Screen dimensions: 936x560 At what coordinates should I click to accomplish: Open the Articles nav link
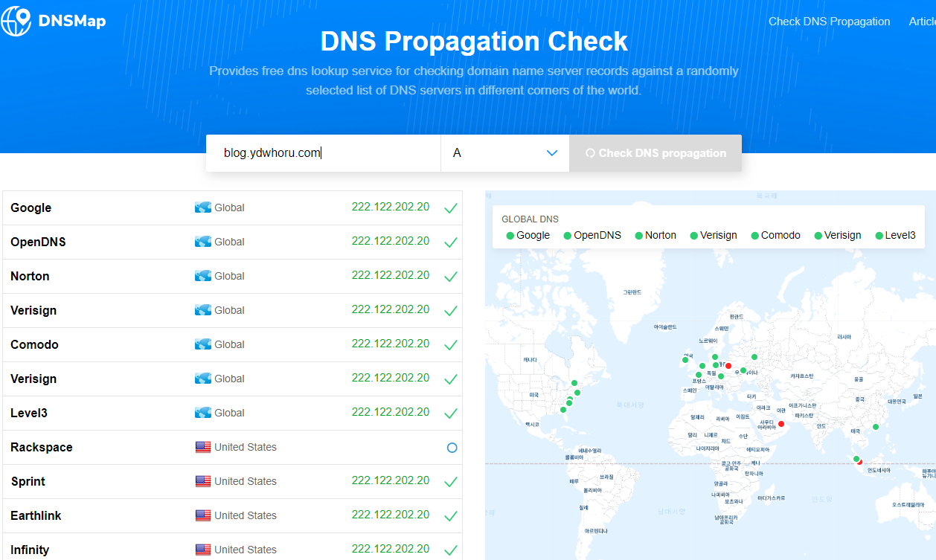coord(923,22)
